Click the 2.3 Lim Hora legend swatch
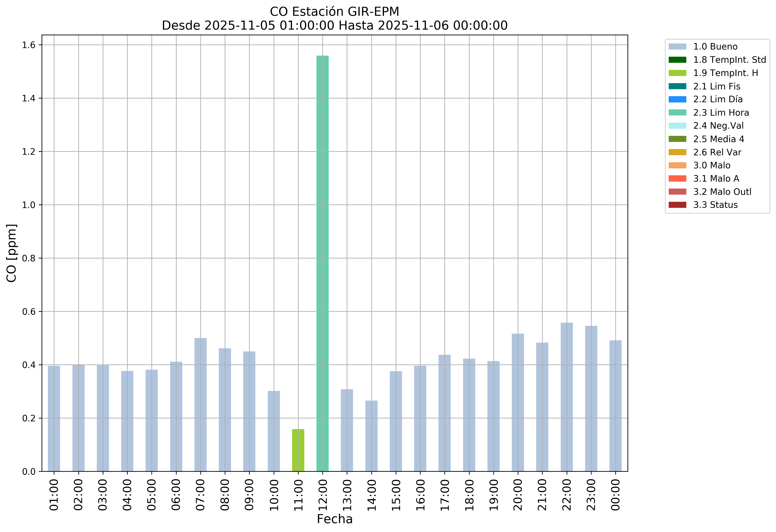Screen dimensions: 776x532 tap(677, 113)
